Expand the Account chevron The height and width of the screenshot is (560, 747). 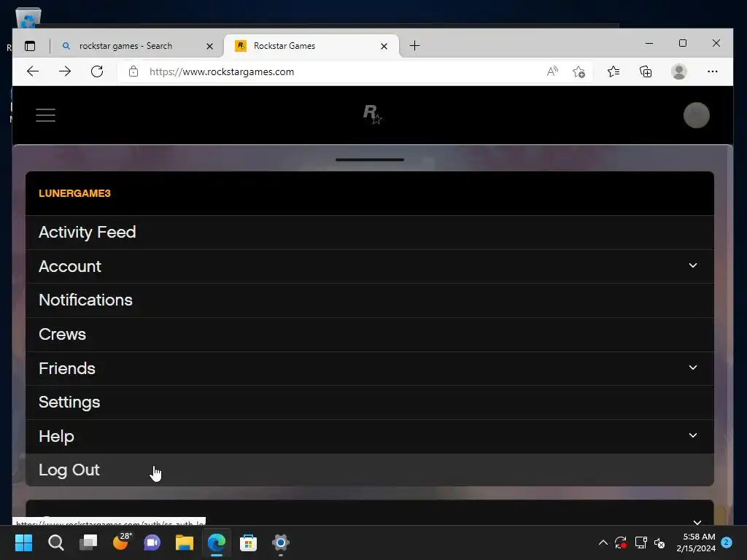[x=693, y=265]
